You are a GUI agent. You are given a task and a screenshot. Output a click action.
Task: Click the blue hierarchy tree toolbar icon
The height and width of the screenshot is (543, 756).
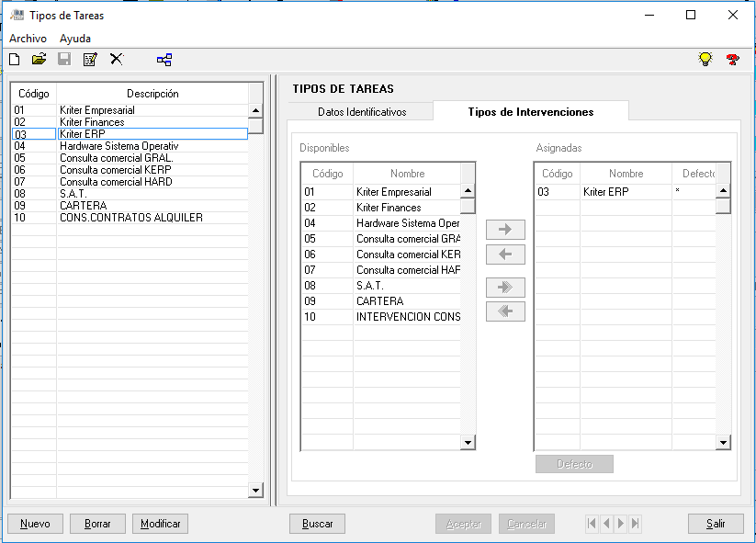click(164, 60)
